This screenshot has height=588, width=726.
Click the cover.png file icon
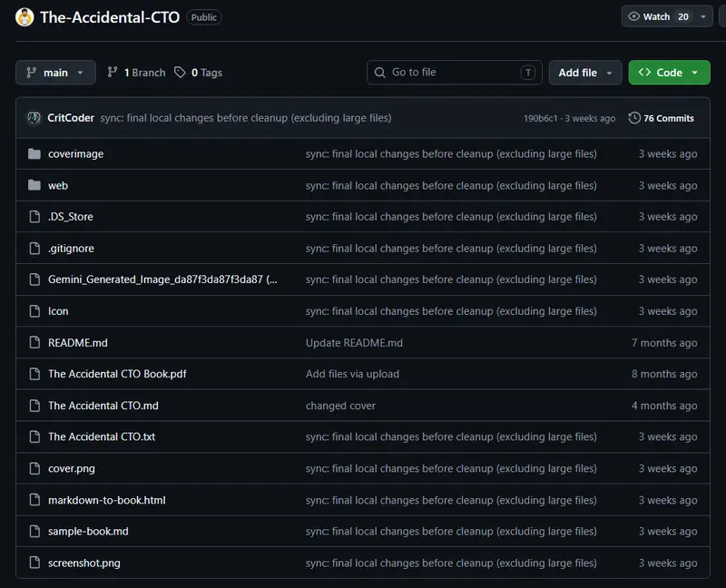(x=34, y=468)
